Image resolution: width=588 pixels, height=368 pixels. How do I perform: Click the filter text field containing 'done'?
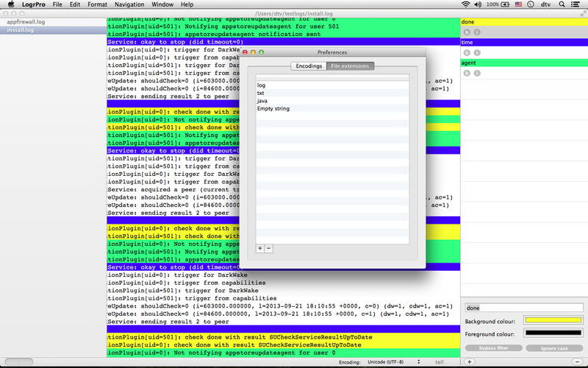[523, 308]
